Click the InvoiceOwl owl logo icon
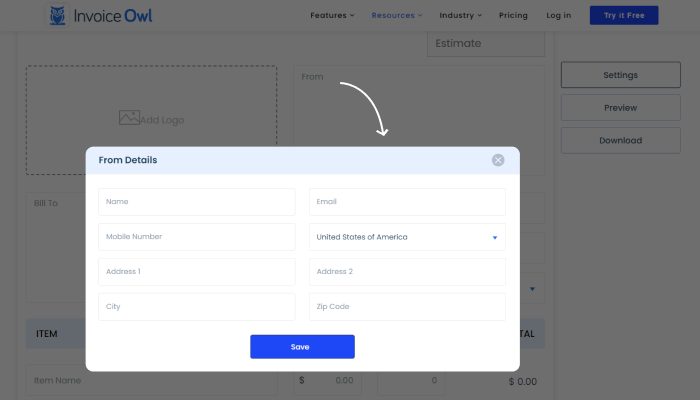This screenshot has width=700, height=400. 58,16
